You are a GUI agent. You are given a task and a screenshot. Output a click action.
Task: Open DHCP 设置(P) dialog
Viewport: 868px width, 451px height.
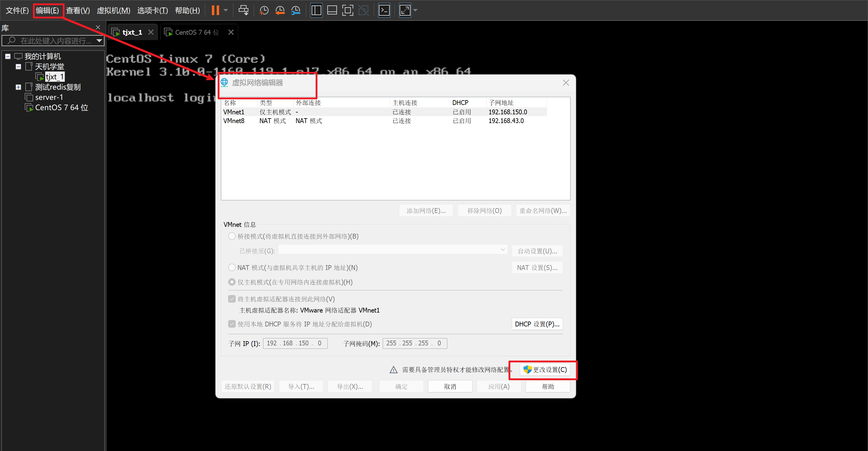[537, 324]
